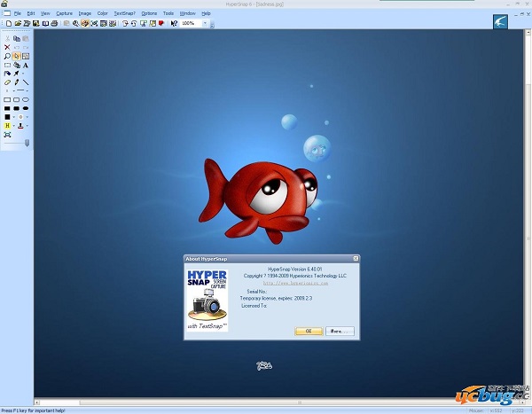Screen dimensions: 532x414
Task: Click the context help arrow-question icon
Action: (174, 23)
